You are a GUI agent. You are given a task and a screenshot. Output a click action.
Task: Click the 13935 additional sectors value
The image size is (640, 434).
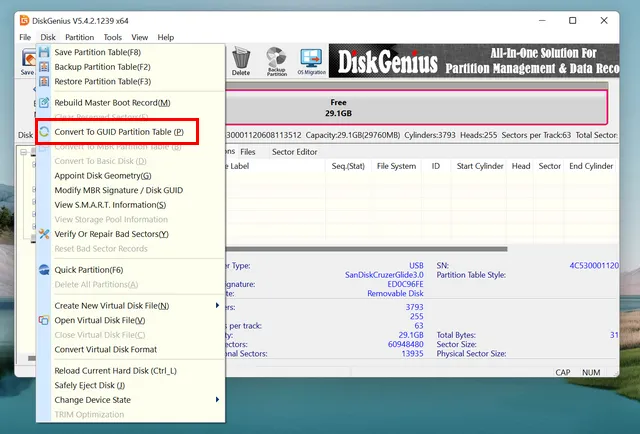412,354
